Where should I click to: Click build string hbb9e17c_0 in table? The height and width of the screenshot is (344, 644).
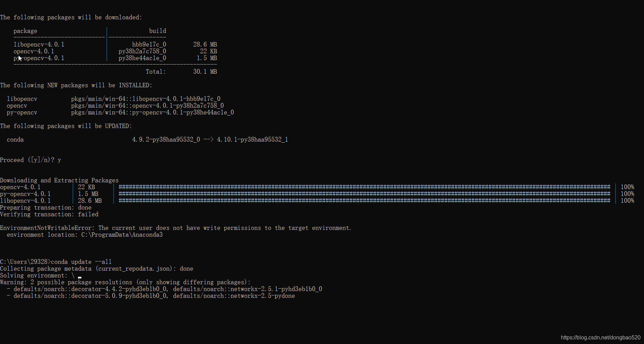click(x=149, y=44)
